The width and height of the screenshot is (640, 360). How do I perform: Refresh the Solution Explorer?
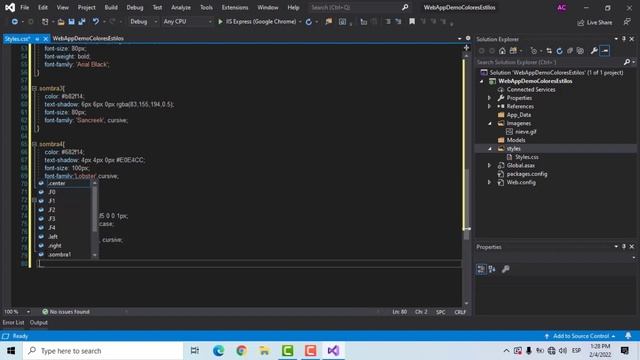pos(559,51)
